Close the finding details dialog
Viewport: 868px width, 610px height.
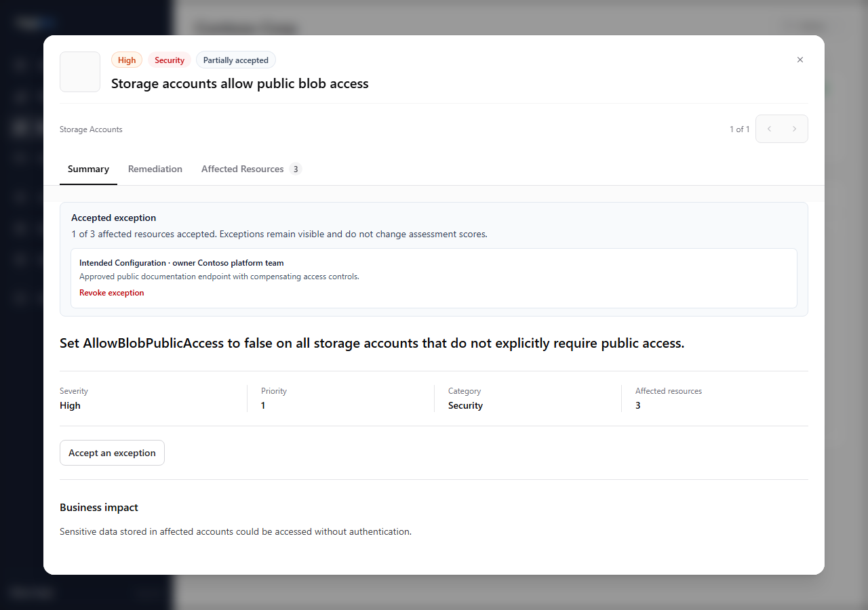coord(800,60)
